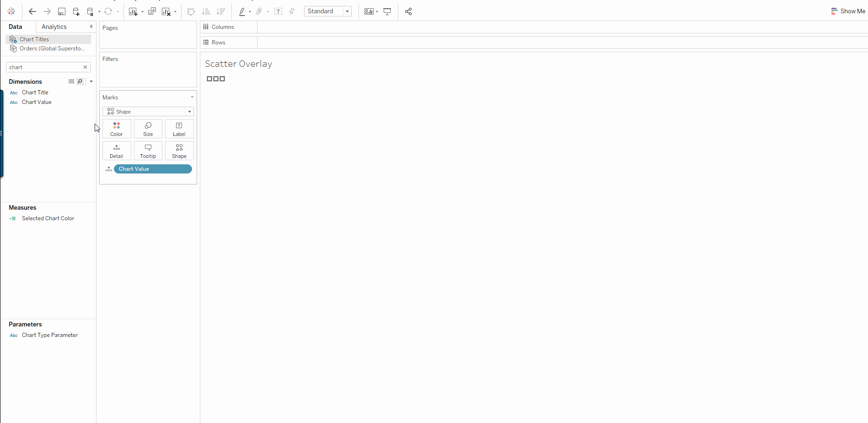This screenshot has height=423, width=868.
Task: Click the View Data grid icon by Dimensions
Action: (71, 81)
